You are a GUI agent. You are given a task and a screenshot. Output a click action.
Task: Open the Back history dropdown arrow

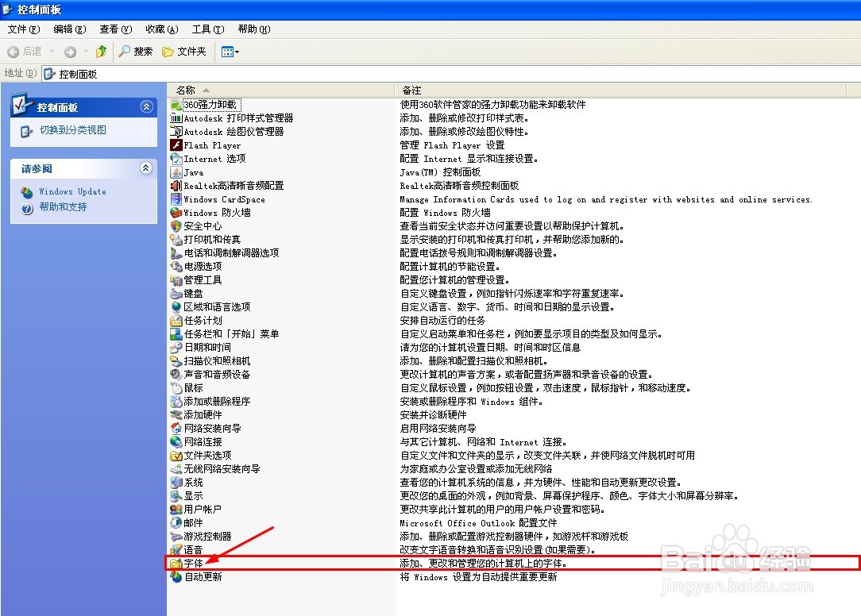(52, 52)
